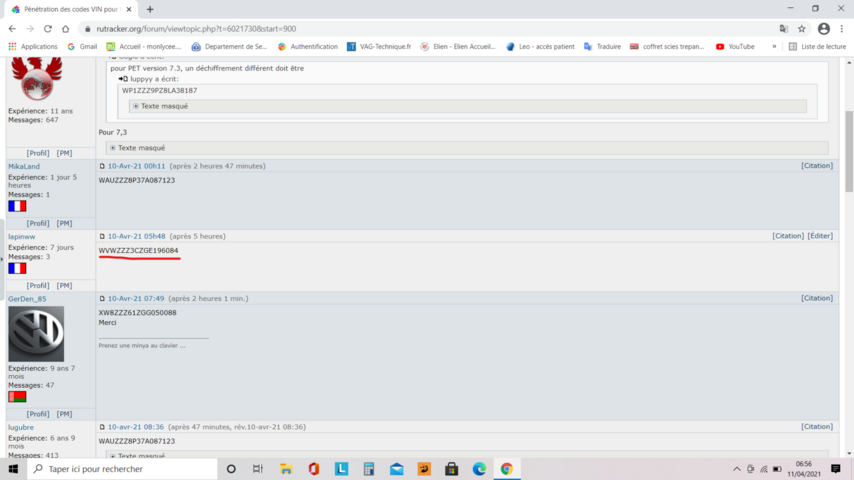Viewport: 854px width, 480px height.
Task: Open Microsoft Edge from the taskbar
Action: (479, 469)
